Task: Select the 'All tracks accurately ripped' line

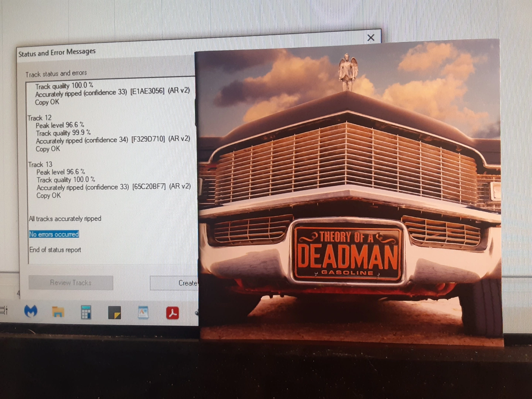Action: (x=65, y=219)
